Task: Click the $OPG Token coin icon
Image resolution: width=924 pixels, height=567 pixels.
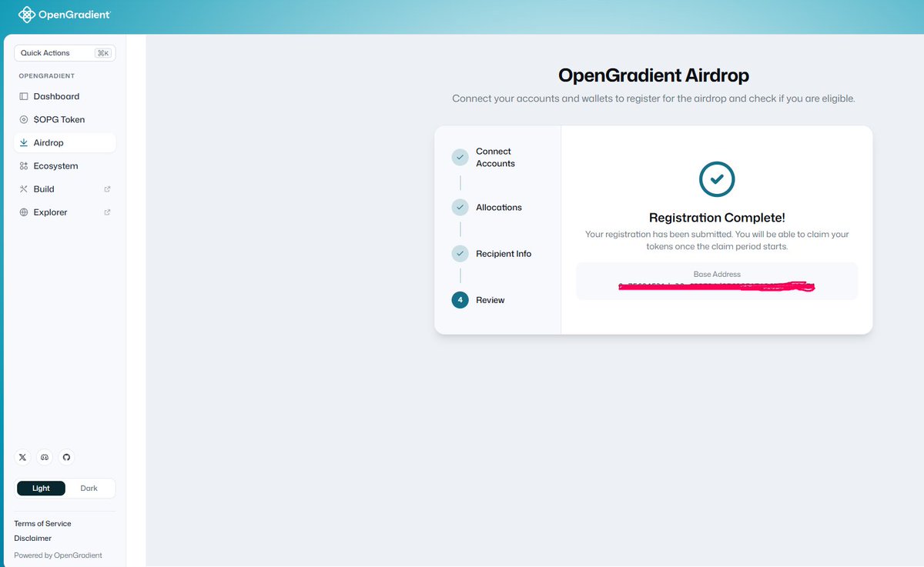Action: tap(24, 119)
